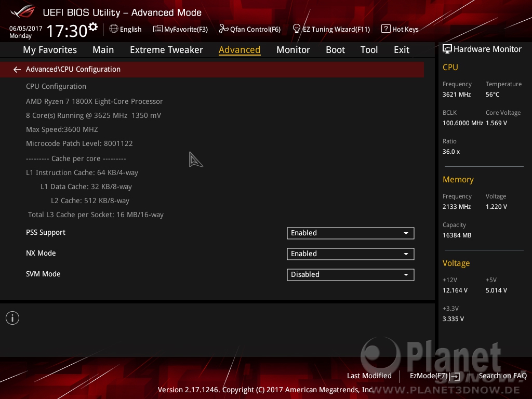Screen dimensions: 532x399
Task: Open the NX Mode dropdown
Action: point(351,254)
